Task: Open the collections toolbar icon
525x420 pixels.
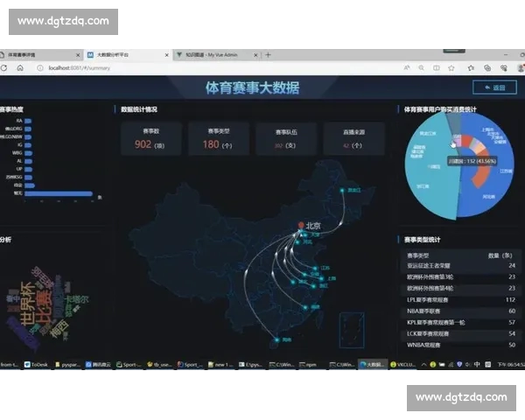Action: 487,68
